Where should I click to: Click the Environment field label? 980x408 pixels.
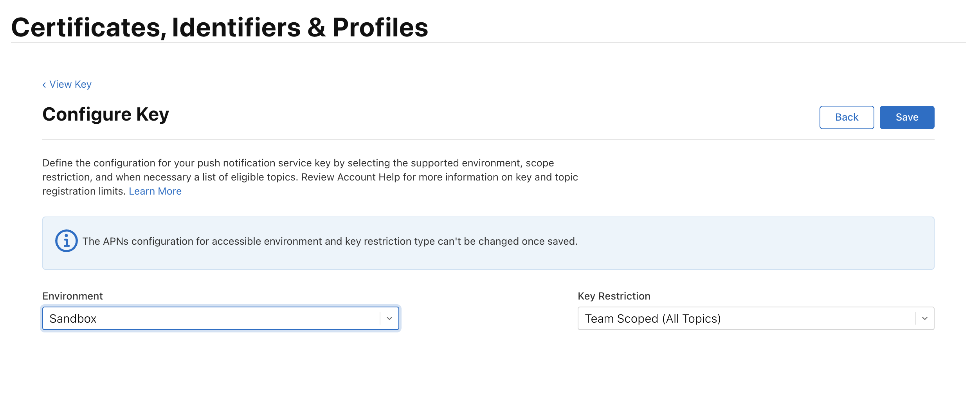(x=72, y=296)
